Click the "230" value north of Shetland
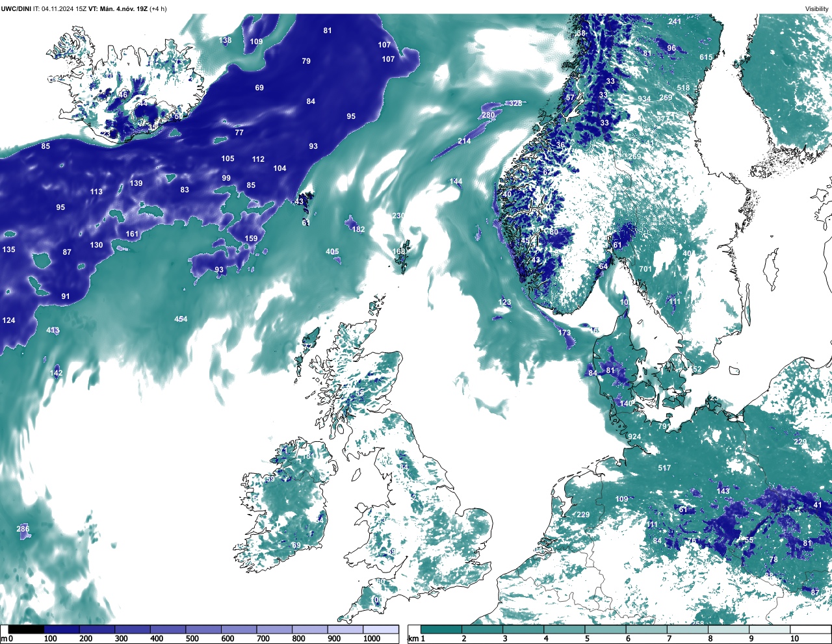The height and width of the screenshot is (644, 832). click(x=398, y=216)
